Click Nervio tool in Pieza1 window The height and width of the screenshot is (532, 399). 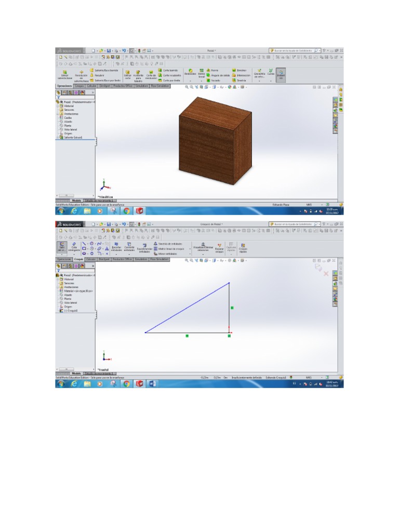212,70
